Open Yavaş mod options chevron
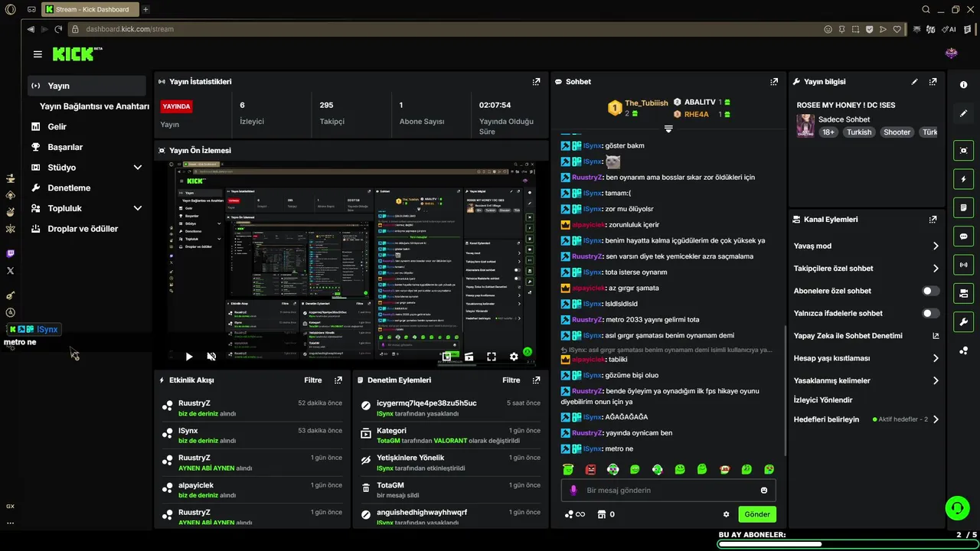This screenshot has width=980, height=551. tap(936, 246)
